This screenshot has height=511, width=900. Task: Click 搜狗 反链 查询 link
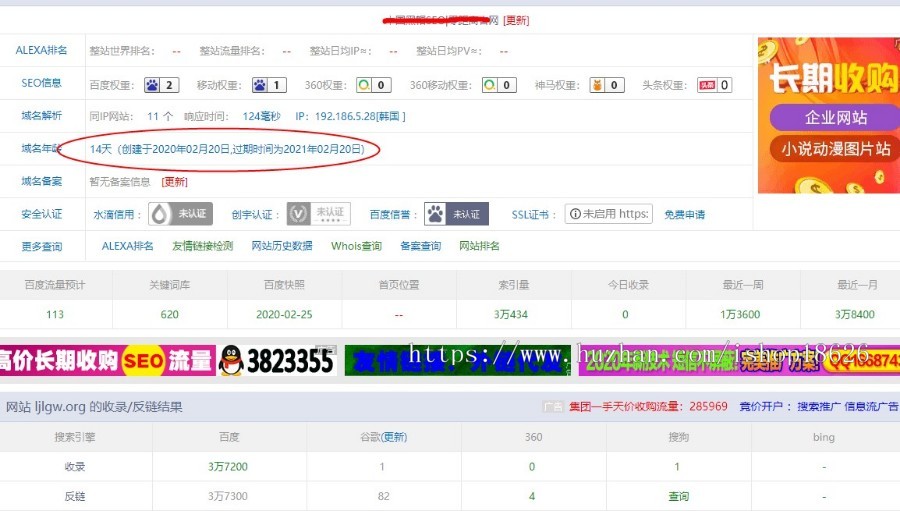678,495
